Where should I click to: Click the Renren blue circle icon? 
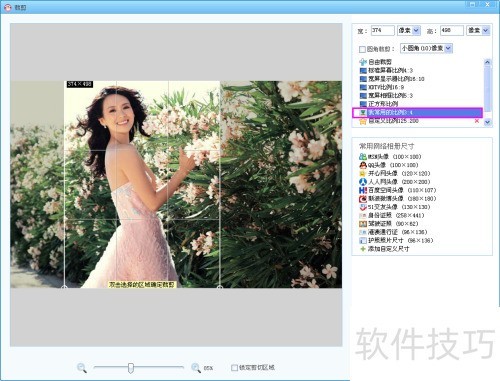363,182
